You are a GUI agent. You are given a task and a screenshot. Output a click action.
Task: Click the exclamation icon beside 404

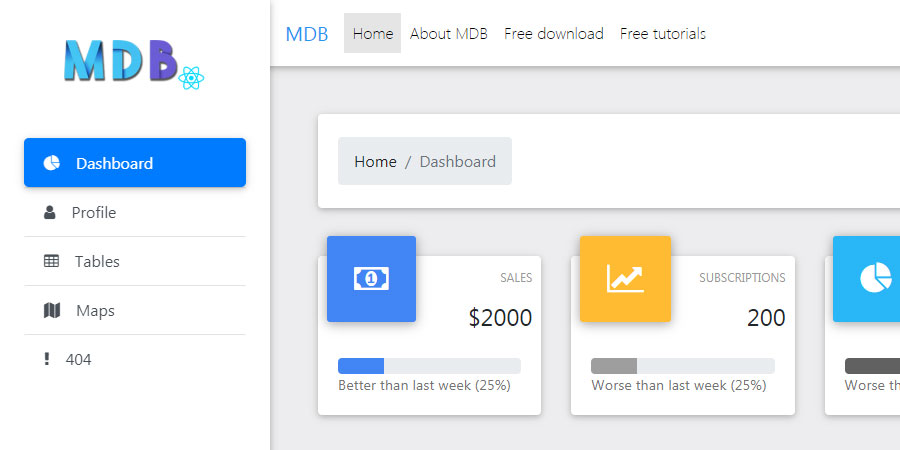(x=46, y=359)
